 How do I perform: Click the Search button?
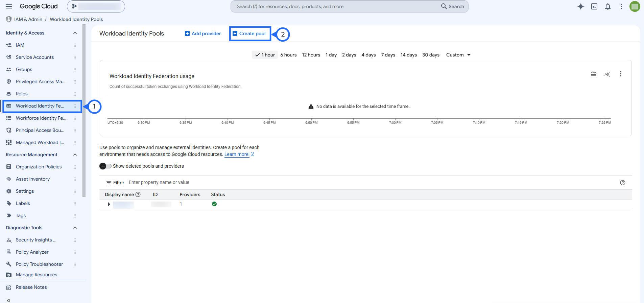tap(453, 6)
